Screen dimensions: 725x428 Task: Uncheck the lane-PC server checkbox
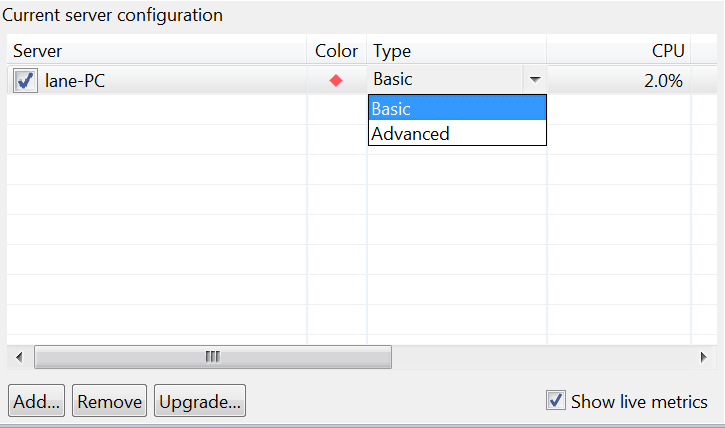25,80
